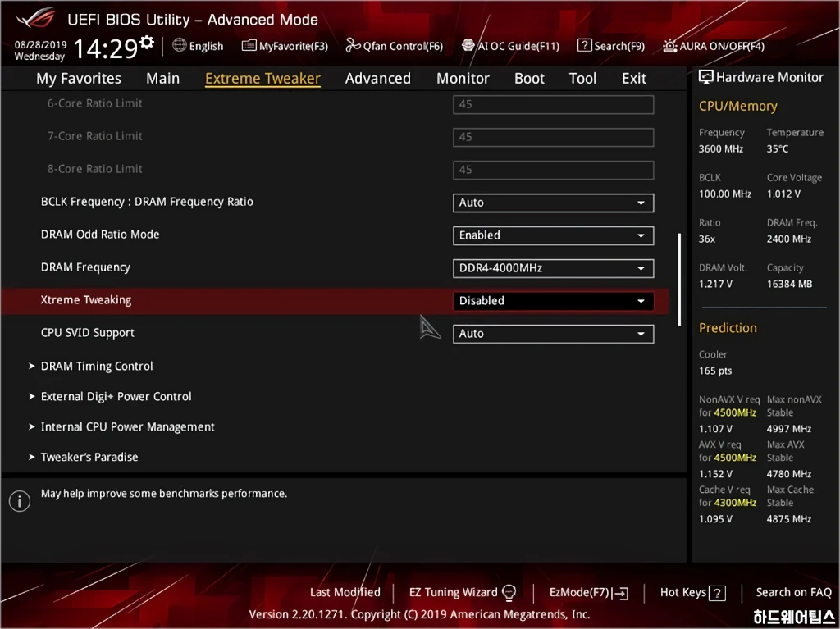This screenshot has width=840, height=629.
Task: Click the 2400 MHz DRAM Freq. value
Action: (788, 239)
